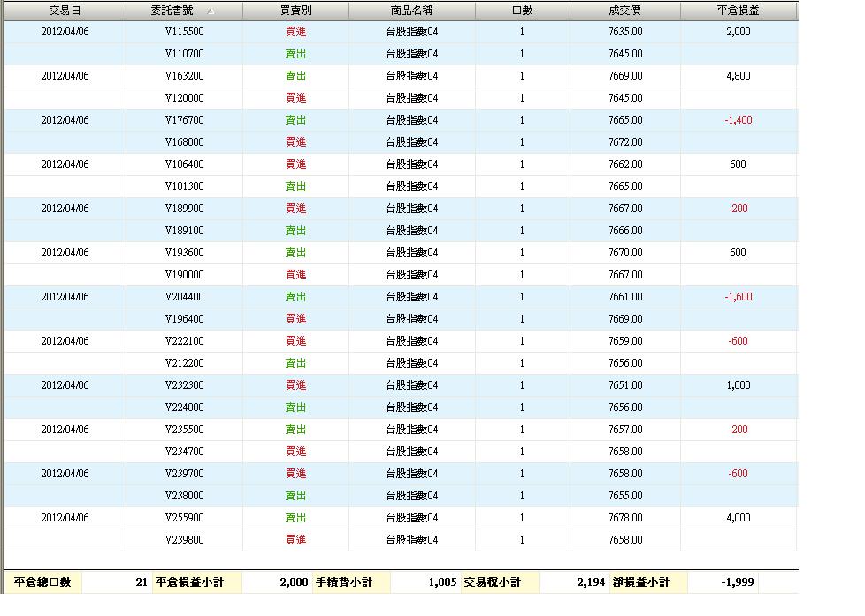Screen dimensions: 865x616
Task: Click the 7678.00 price cell
Action: pos(625,517)
